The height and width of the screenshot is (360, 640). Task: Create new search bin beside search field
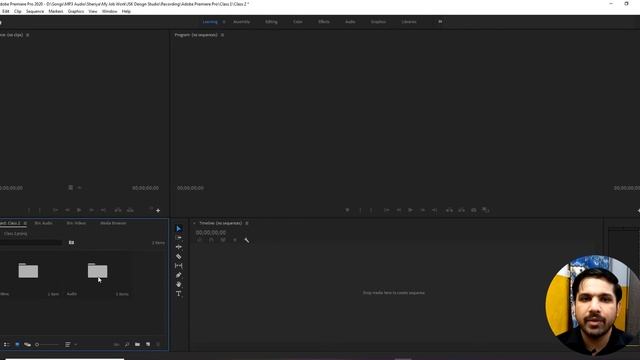point(71,242)
